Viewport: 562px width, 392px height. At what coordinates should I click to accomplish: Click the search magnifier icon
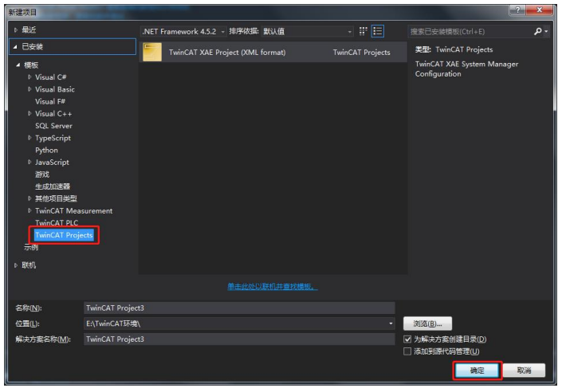(x=537, y=32)
